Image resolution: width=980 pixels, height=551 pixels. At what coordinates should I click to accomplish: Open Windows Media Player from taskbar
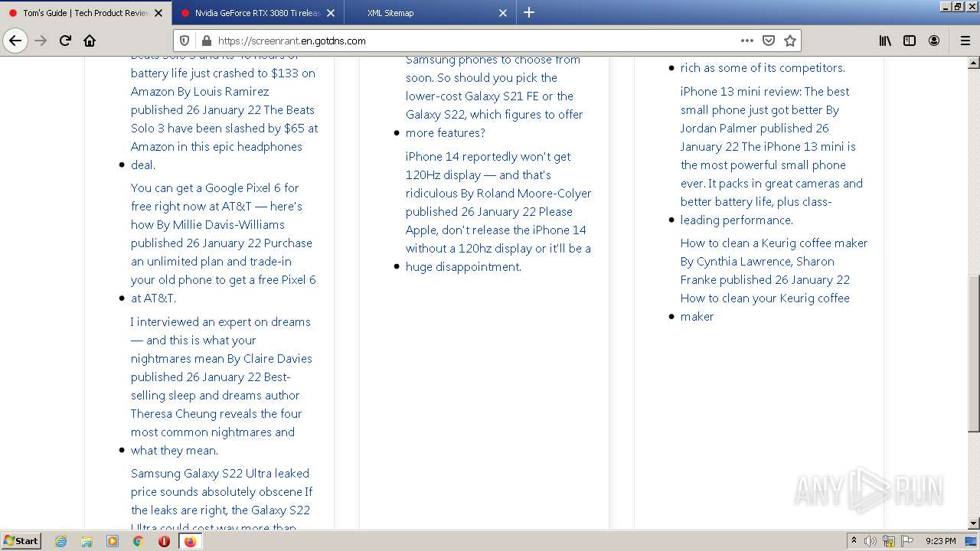[113, 541]
